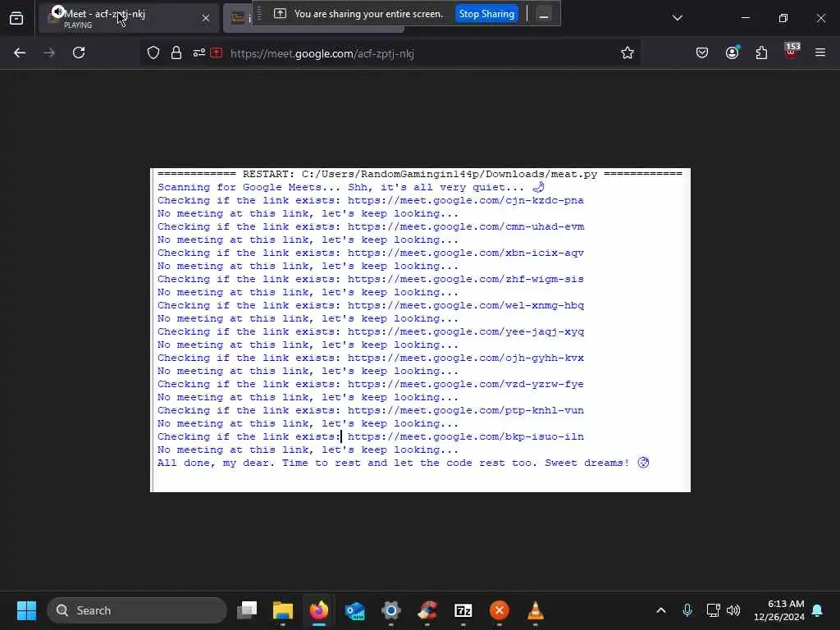Open VLC media player from taskbar
Screen dimensions: 840x630
(x=535, y=610)
